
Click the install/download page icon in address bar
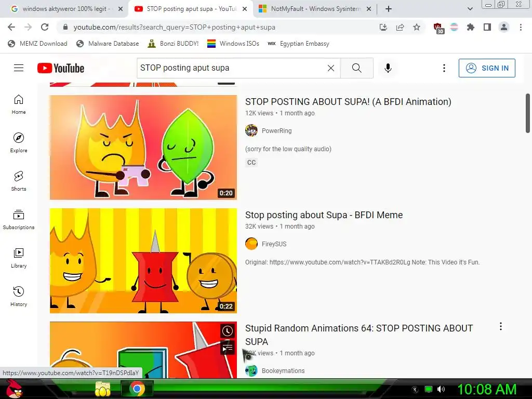click(383, 27)
